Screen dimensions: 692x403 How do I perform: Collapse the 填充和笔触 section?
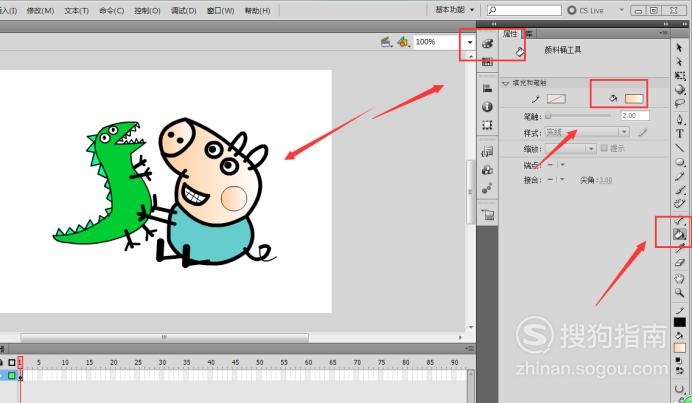(x=506, y=83)
